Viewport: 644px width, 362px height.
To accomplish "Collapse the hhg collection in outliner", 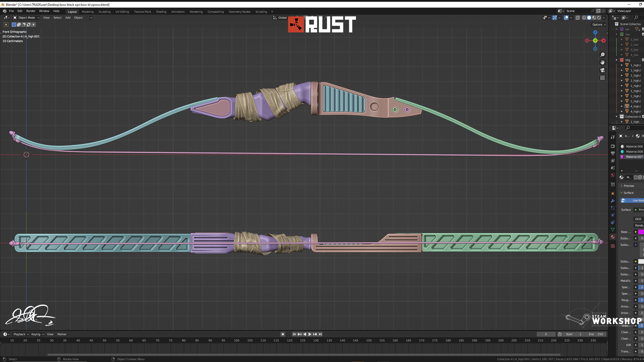I will point(617,60).
